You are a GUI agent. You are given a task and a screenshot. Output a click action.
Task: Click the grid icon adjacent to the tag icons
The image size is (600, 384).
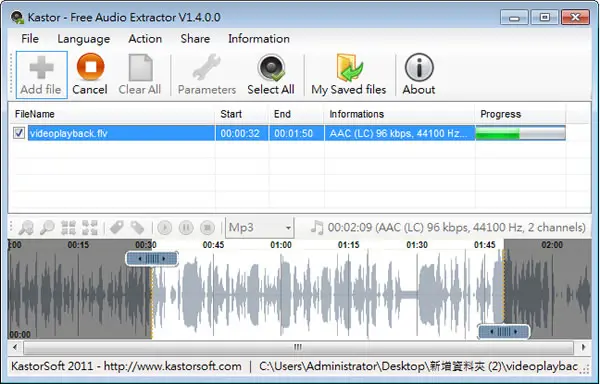pyautogui.click(x=90, y=228)
